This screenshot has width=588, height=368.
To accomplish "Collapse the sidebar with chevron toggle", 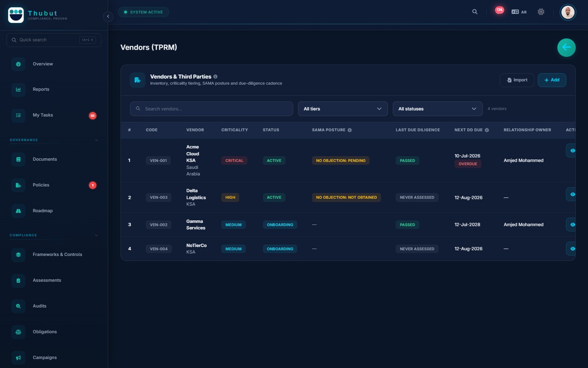I will 108,17.
